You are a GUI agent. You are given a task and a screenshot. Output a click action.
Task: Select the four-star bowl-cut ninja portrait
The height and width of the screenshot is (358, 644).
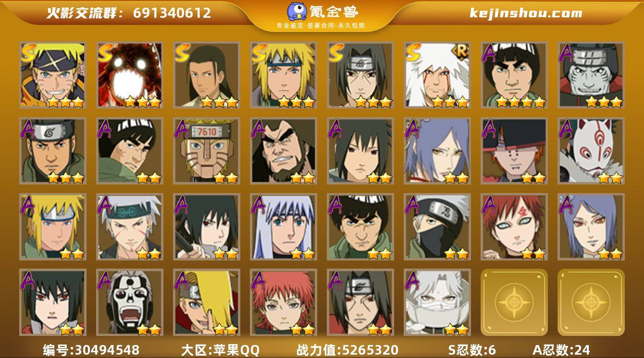click(514, 75)
